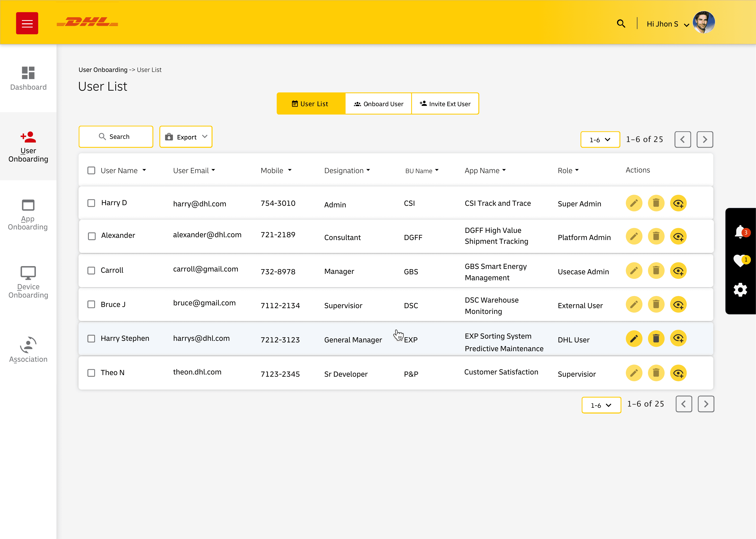
Task: Check the Harry Stephen row checkbox
Action: tap(91, 339)
